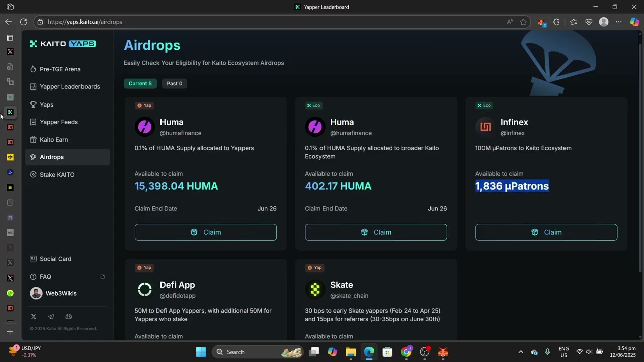Click the Huma logo on the Eco card

pyautogui.click(x=315, y=127)
